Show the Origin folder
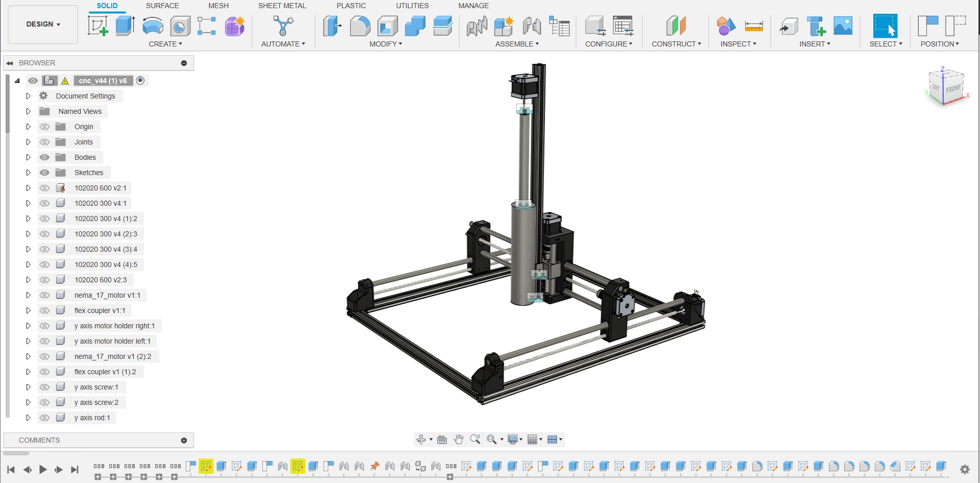The image size is (980, 483). pyautogui.click(x=45, y=127)
